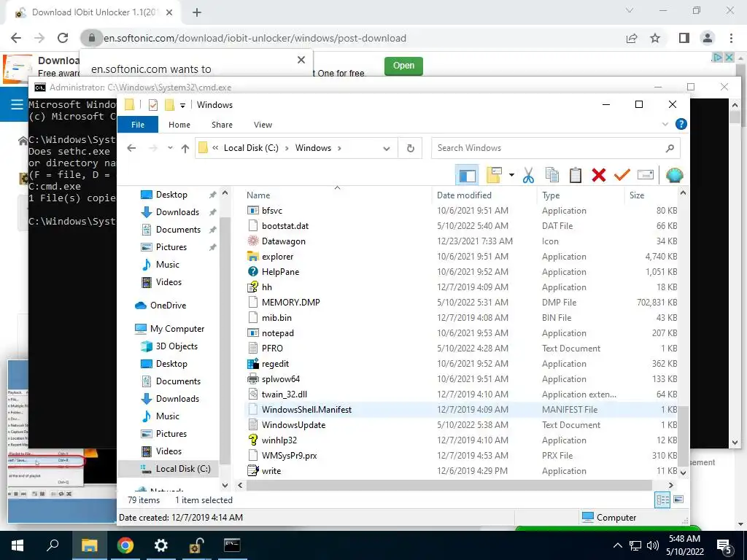Image resolution: width=747 pixels, height=560 pixels.
Task: Click the Paste clipboard icon
Action: point(575,175)
